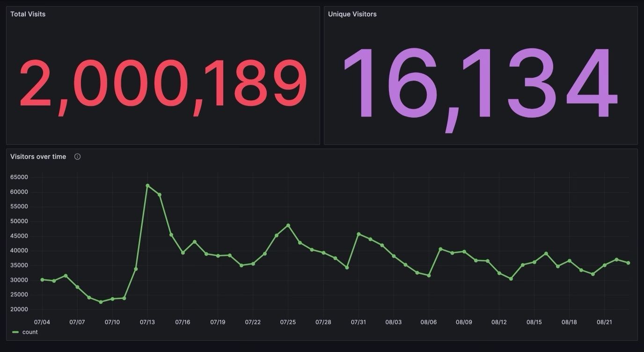644x352 pixels.
Task: Toggle the count series in the legend
Action: pyautogui.click(x=30, y=332)
